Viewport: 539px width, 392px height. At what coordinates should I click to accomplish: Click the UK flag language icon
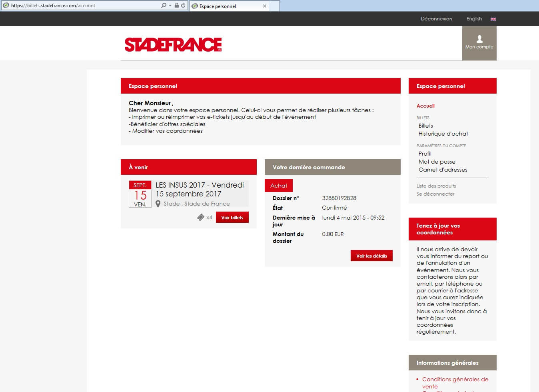tap(493, 19)
